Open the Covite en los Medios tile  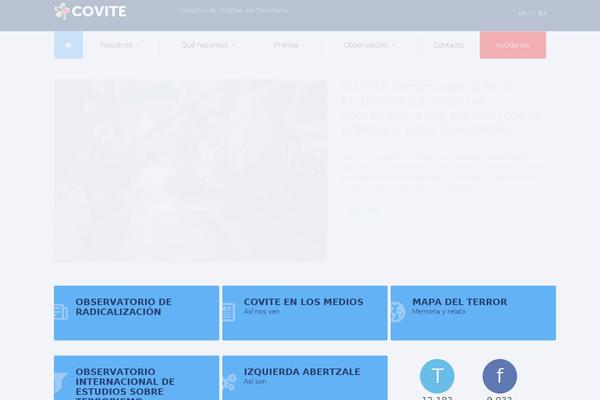tap(305, 313)
